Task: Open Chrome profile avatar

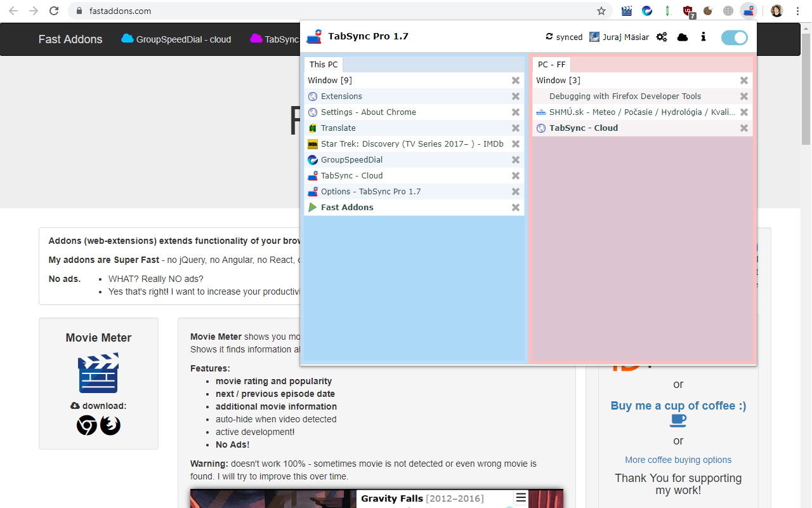Action: 776,11
